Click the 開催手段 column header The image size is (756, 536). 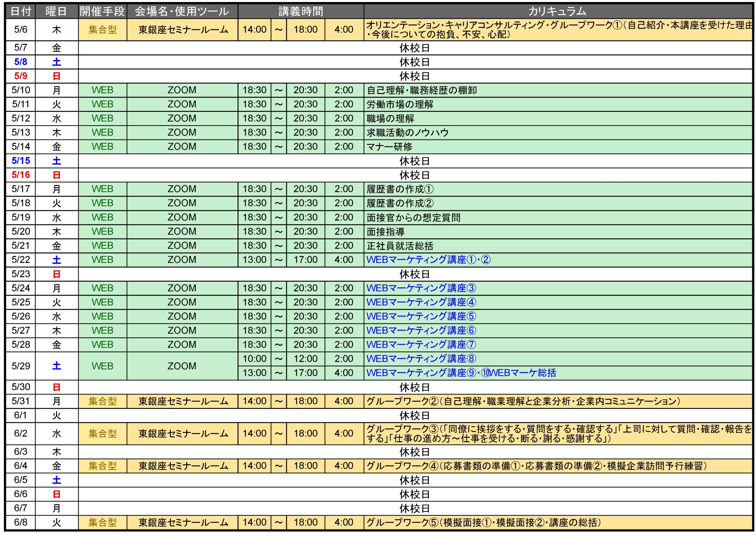pos(102,12)
